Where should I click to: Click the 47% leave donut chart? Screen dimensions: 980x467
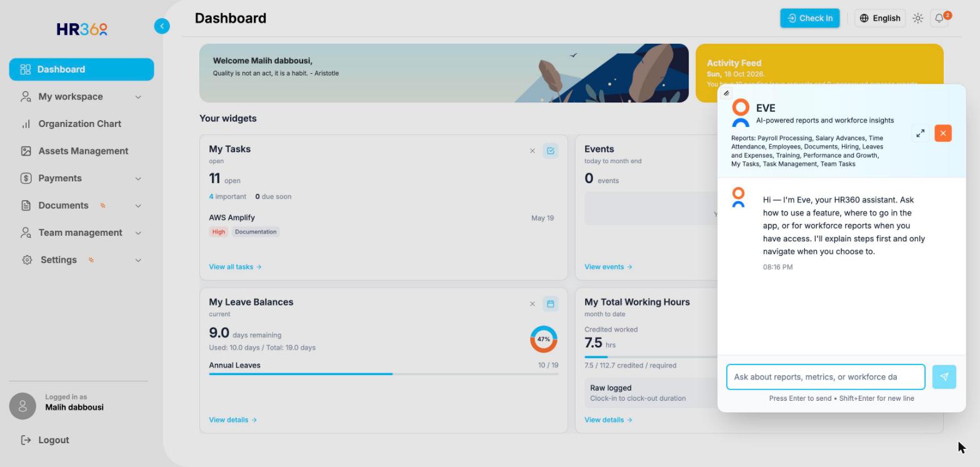544,339
